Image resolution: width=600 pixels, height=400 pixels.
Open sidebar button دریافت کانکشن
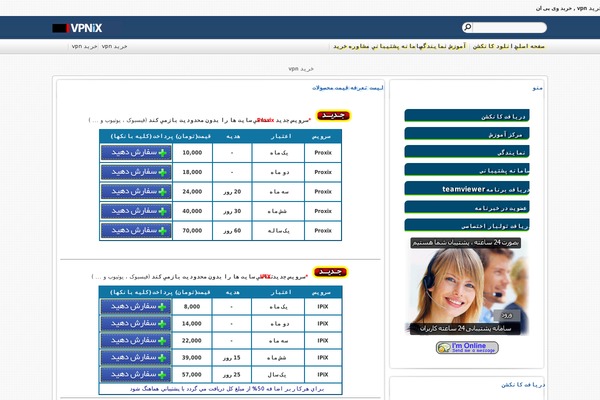coord(467,115)
